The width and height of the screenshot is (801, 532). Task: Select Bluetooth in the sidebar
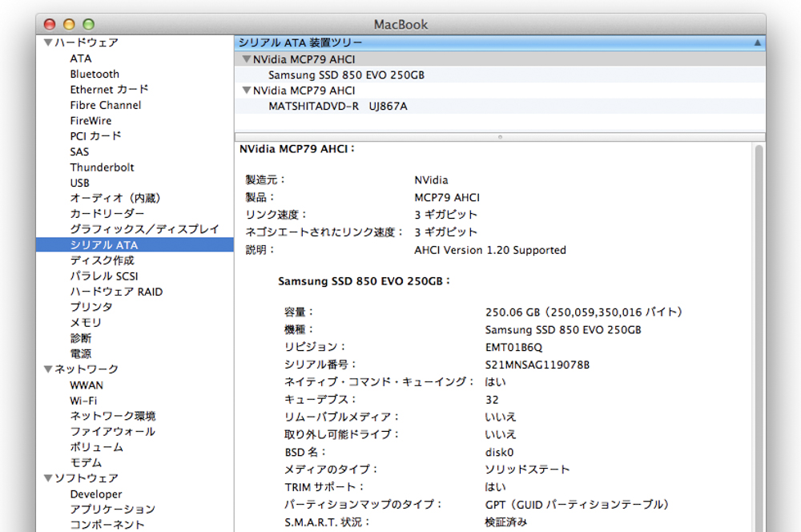[x=95, y=74]
